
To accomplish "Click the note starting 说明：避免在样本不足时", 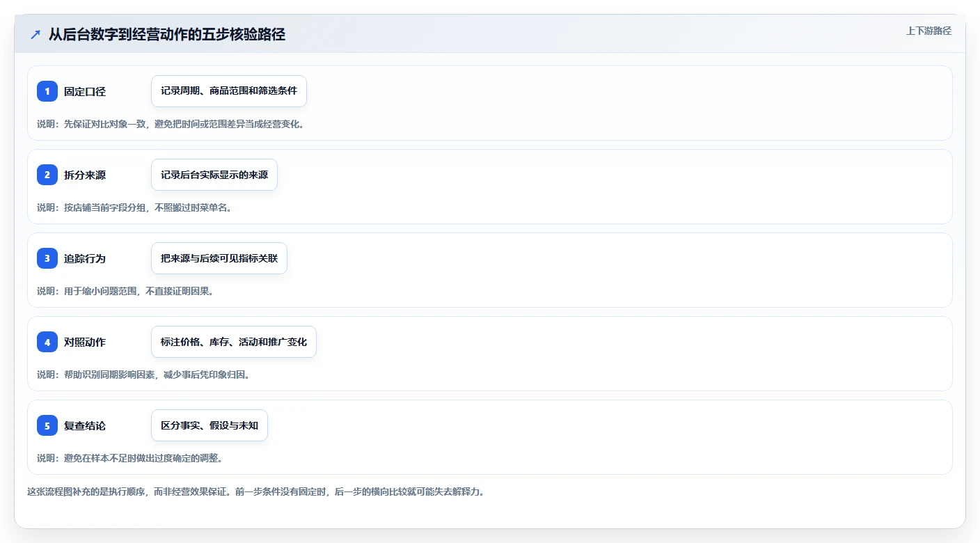I will pos(130,458).
